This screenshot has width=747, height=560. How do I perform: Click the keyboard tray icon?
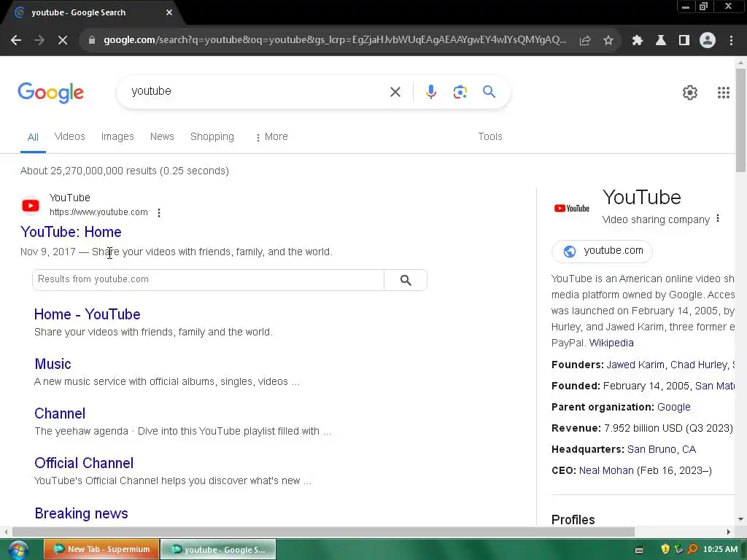[x=639, y=550]
